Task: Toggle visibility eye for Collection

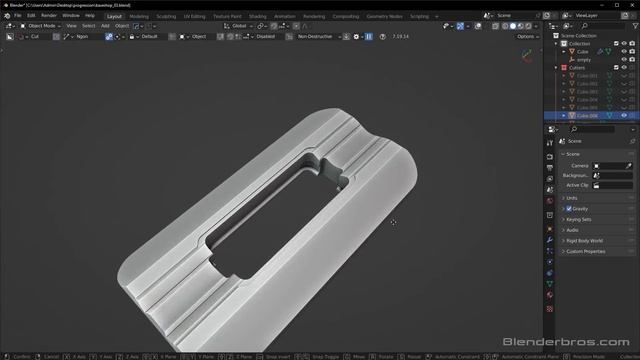Action: (x=624, y=43)
